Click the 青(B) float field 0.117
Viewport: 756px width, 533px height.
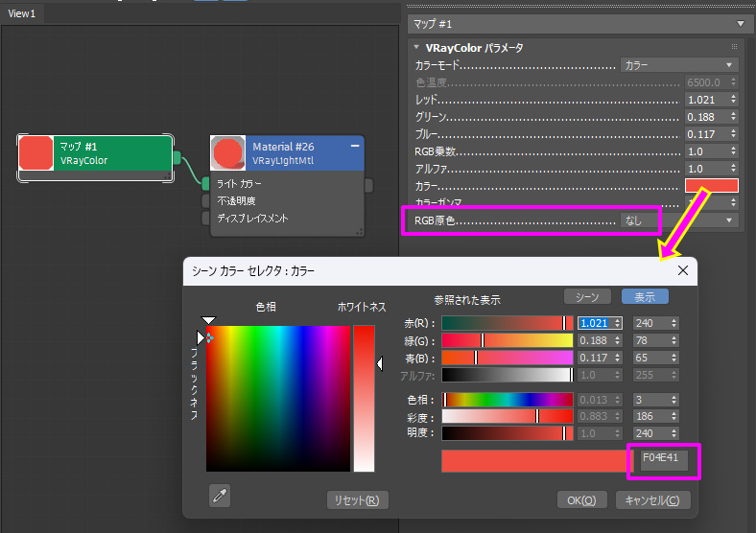596,358
